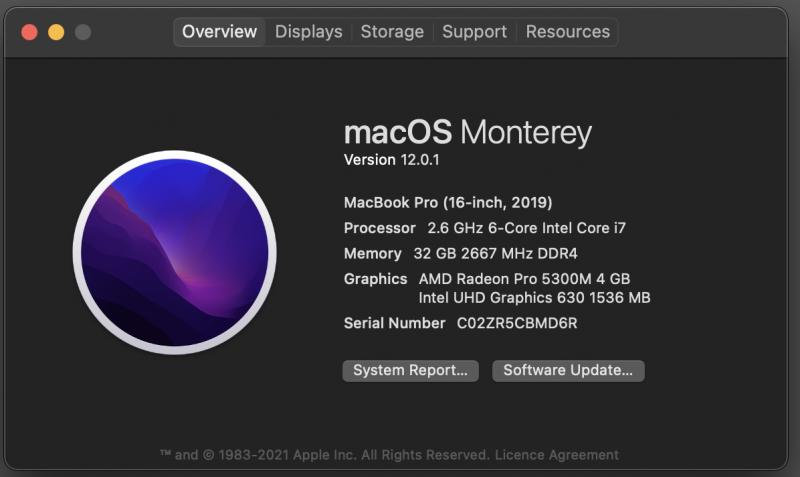Image resolution: width=800 pixels, height=477 pixels.
Task: Select the Overview tab
Action: [x=219, y=32]
